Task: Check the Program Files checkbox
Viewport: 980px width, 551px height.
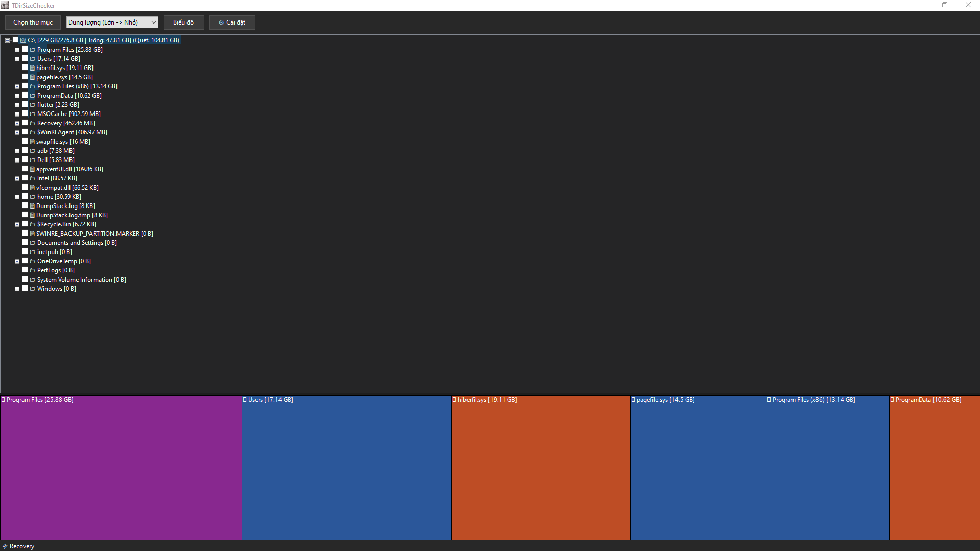Action: pos(25,49)
